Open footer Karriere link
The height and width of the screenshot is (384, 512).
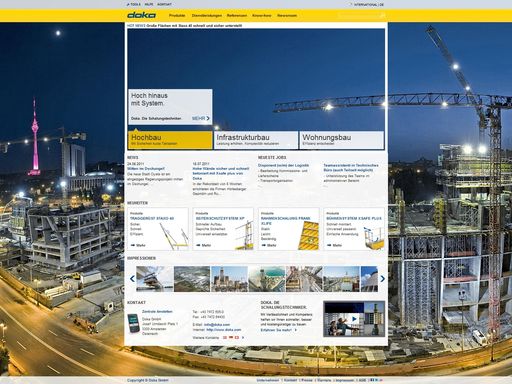(x=324, y=380)
